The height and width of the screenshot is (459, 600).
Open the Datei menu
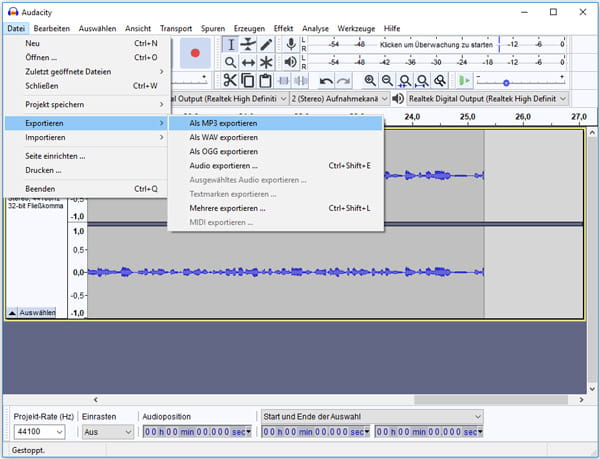(x=16, y=28)
